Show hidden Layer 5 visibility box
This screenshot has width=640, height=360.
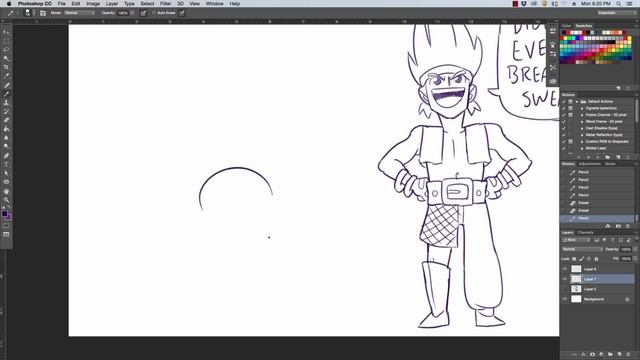coord(565,289)
